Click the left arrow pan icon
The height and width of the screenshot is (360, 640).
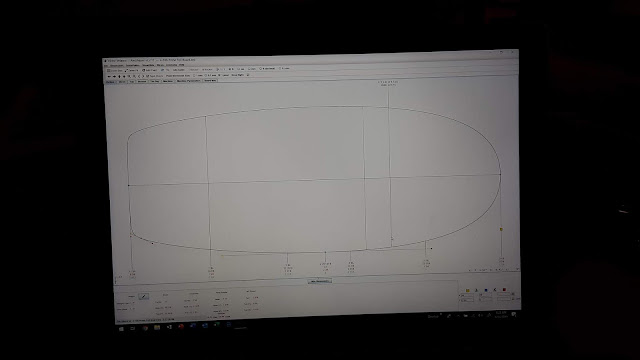tap(109, 76)
